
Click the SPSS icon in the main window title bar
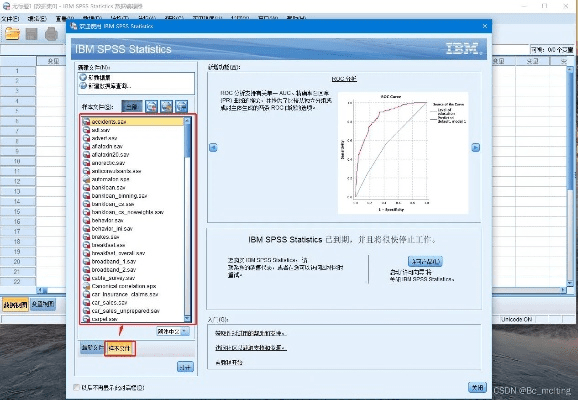[x=6, y=6]
